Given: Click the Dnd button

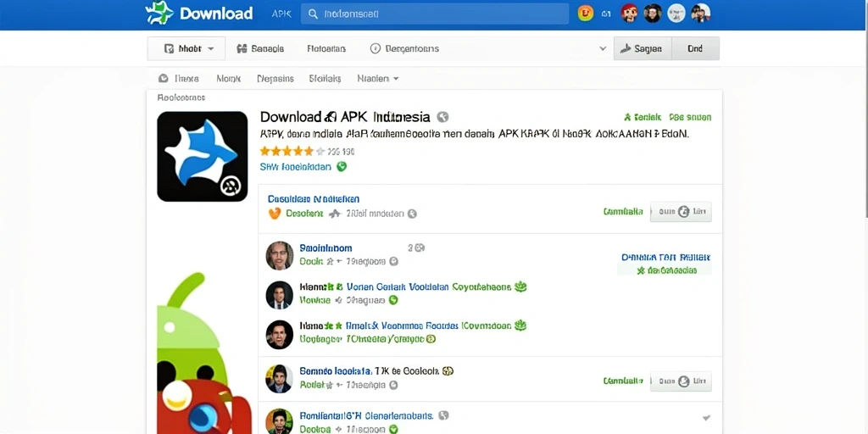Looking at the screenshot, I should (x=695, y=48).
